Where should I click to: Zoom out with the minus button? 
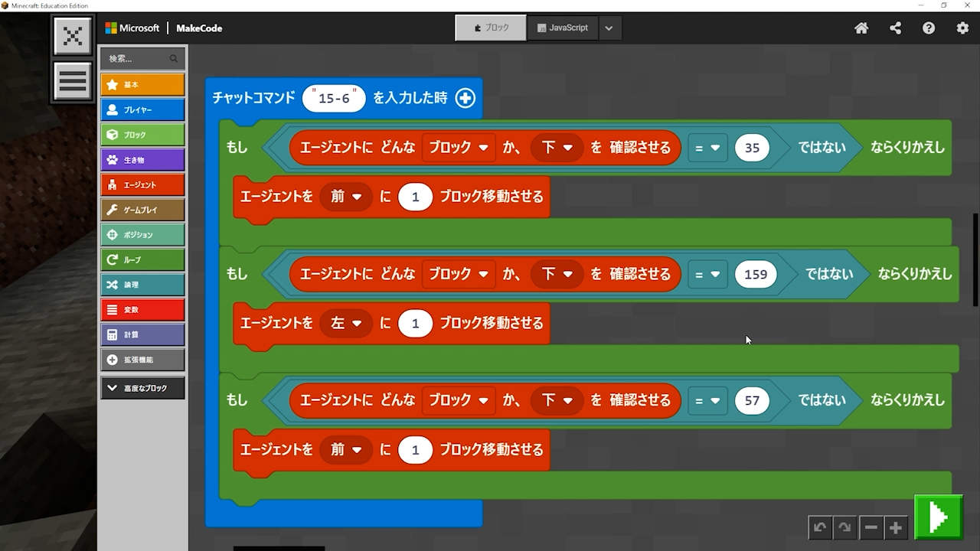[871, 527]
